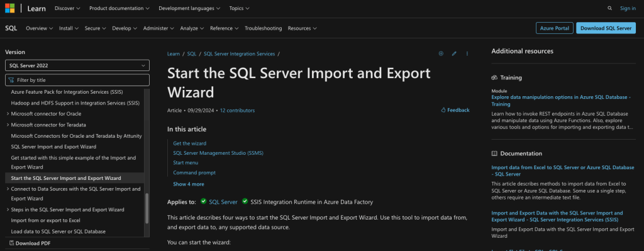Screen dimensions: 644x251
Task: Open the Analyze menu
Action: click(192, 28)
